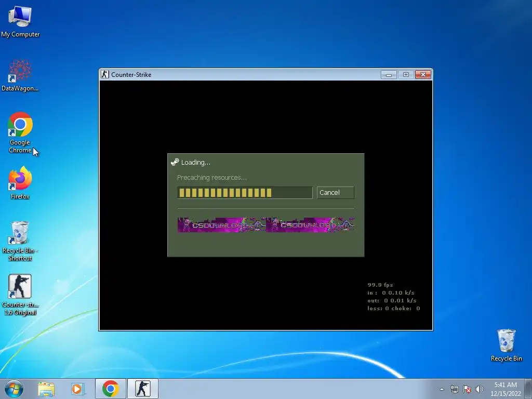
Task: Select the Google Chrome desktop shortcut
Action: coord(20,132)
